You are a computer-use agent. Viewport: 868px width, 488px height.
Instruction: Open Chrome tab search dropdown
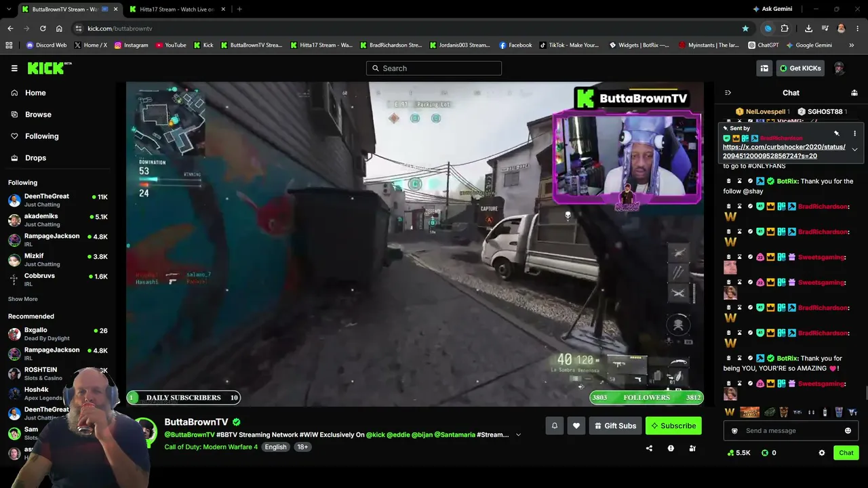(x=10, y=9)
